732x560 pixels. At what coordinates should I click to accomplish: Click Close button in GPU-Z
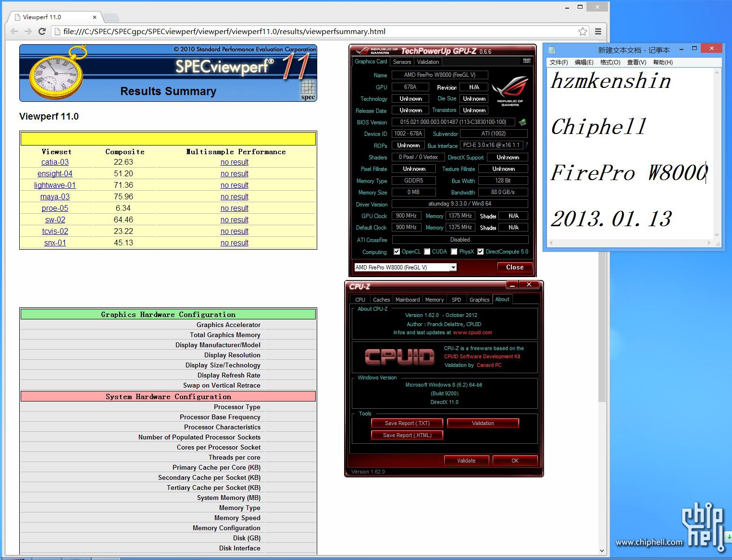pos(514,268)
